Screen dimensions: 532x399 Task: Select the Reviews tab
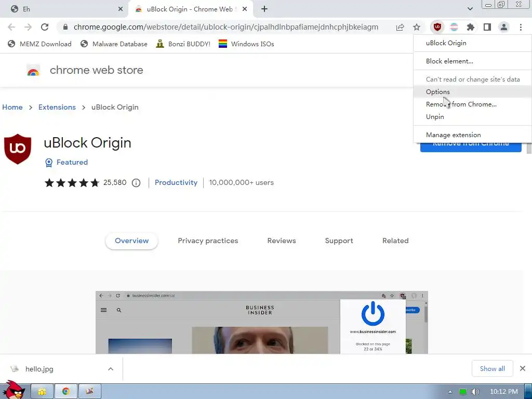282,241
